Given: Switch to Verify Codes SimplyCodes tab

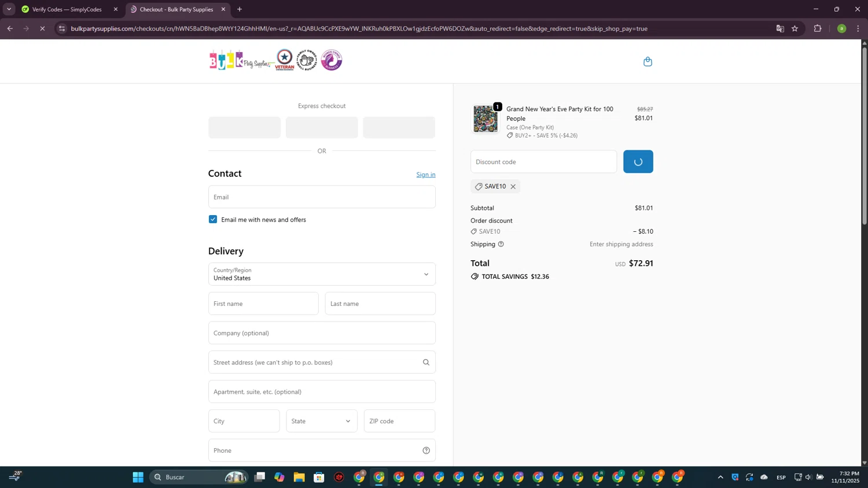Looking at the screenshot, I should pos(67,9).
